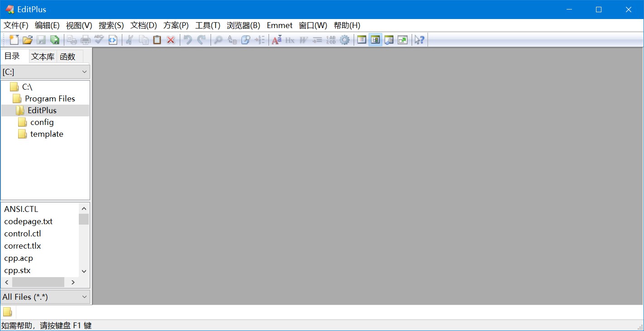
Task: Select correct.tlx in the file list
Action: point(23,246)
